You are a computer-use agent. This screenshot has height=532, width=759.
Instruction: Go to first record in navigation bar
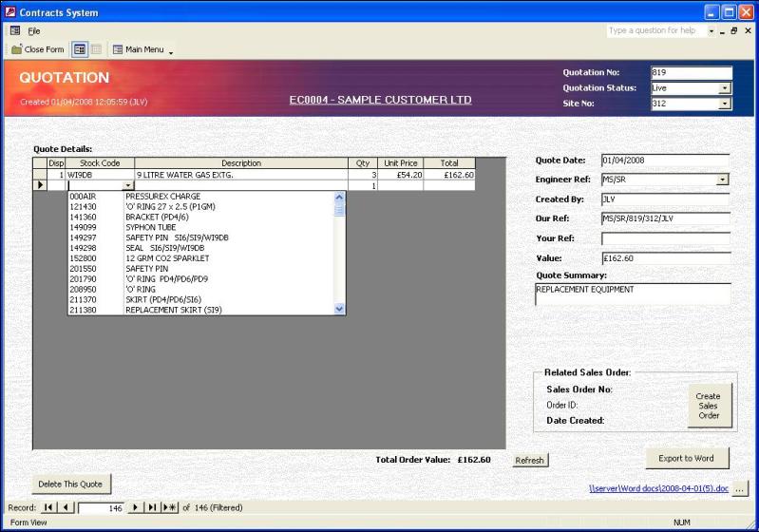51,508
